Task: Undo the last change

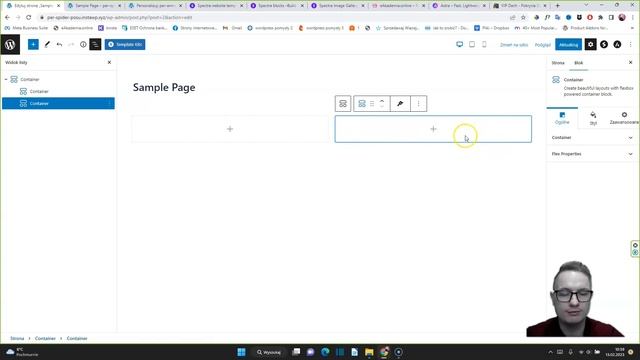Action: 60,44
